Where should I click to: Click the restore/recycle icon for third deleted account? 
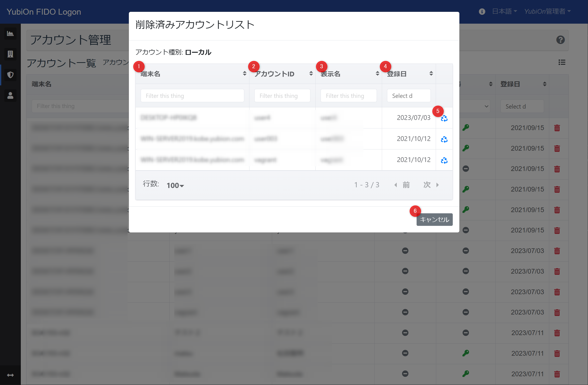pos(444,160)
